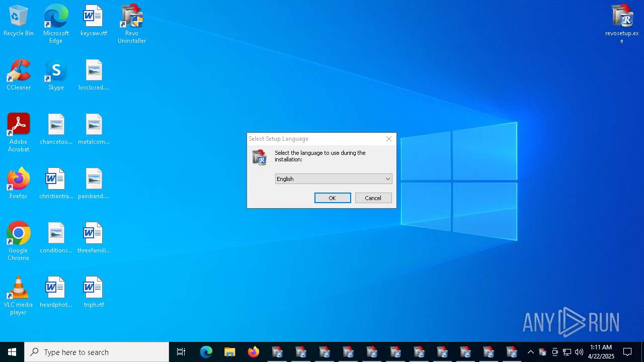Open the Windows Start menu
644x362 pixels.
(x=12, y=352)
